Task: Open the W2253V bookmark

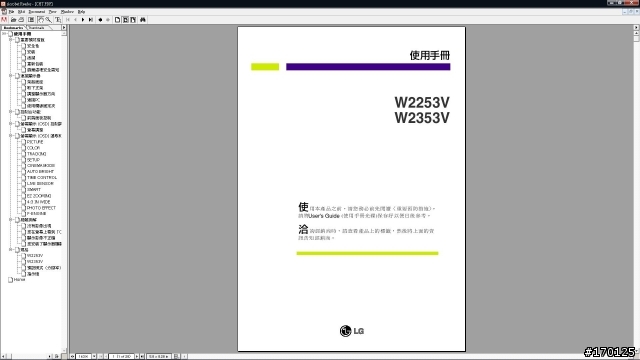Action: (35, 256)
